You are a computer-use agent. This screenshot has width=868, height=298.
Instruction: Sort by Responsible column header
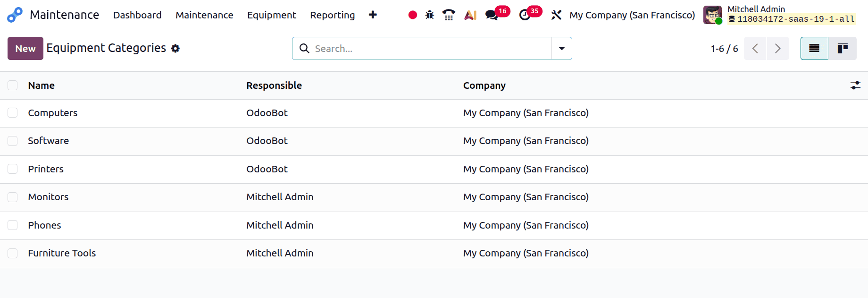(274, 85)
